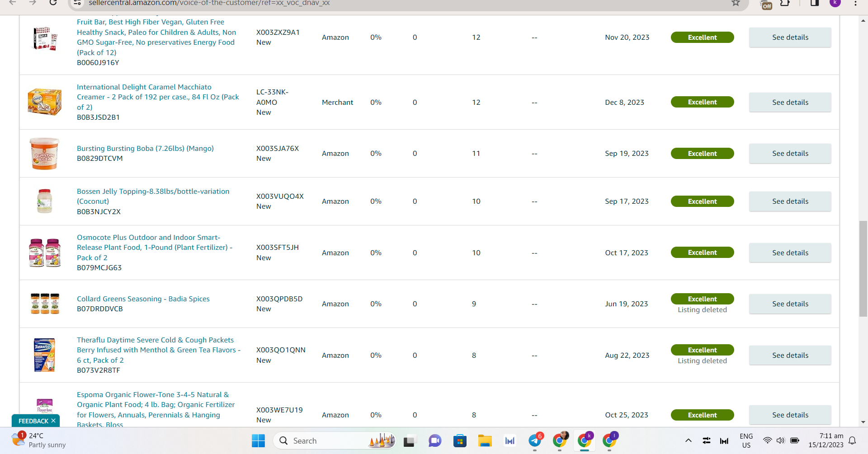Open the International Delight Caramel Macchiato product link

coord(158,97)
